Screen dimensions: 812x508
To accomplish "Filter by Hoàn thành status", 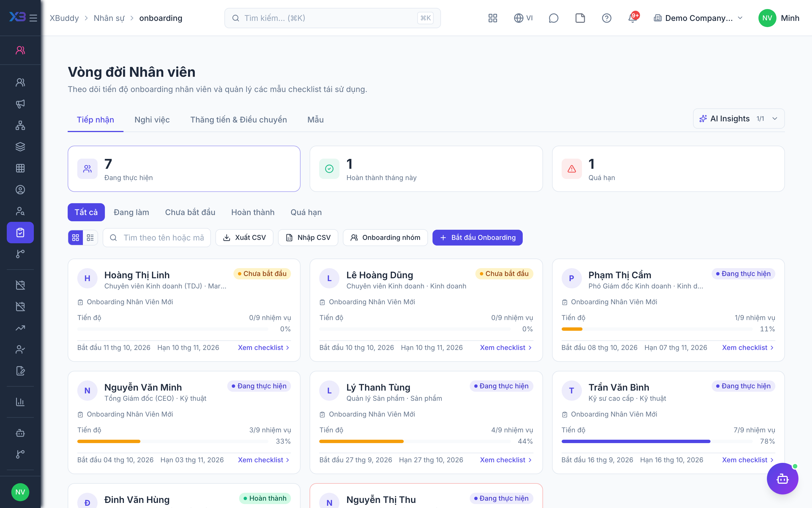I will pos(253,212).
